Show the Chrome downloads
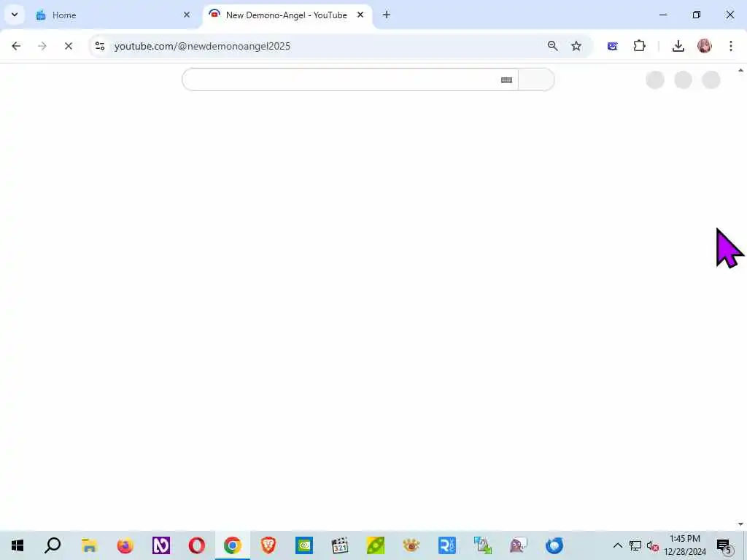Screen dimensions: 747x560 (x=678, y=46)
